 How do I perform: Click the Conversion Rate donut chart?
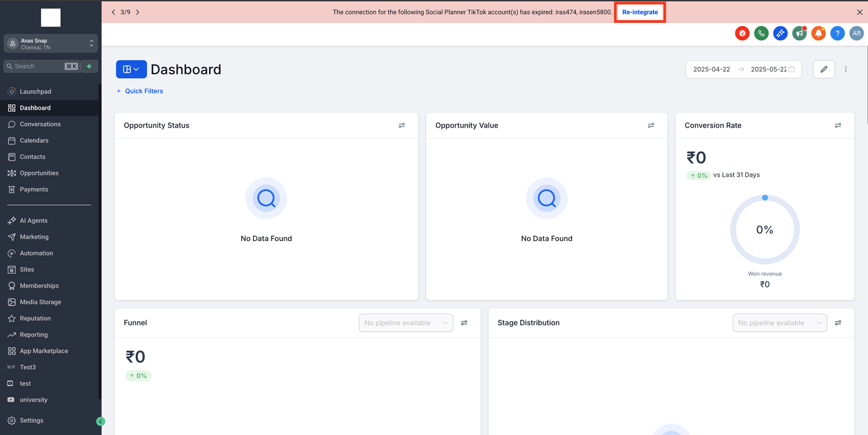[x=764, y=230]
